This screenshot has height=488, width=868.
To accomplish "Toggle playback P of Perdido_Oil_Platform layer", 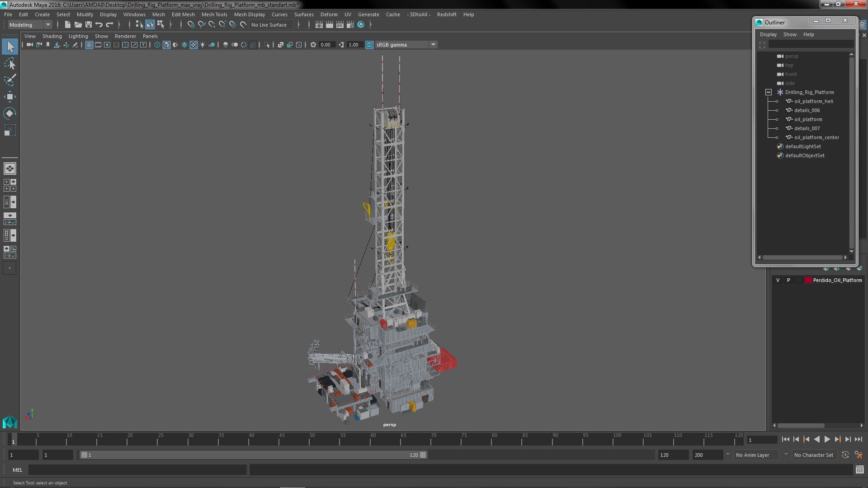I will (x=788, y=280).
